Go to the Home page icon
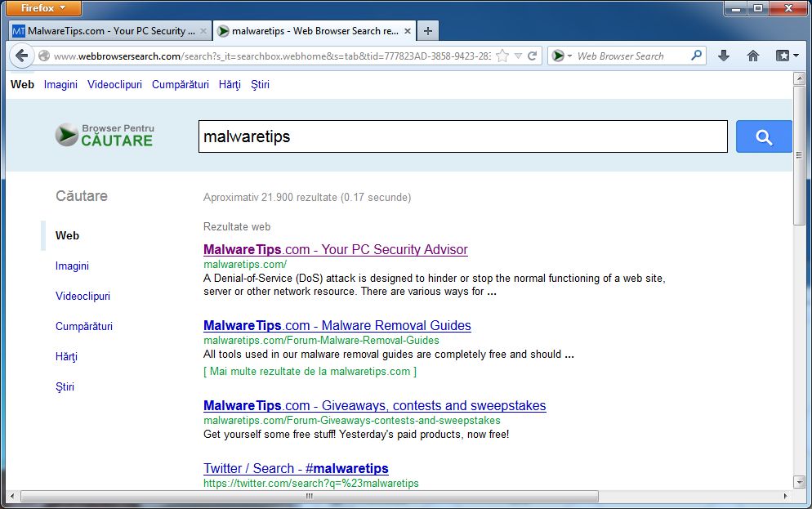812x509 pixels. pyautogui.click(x=753, y=56)
